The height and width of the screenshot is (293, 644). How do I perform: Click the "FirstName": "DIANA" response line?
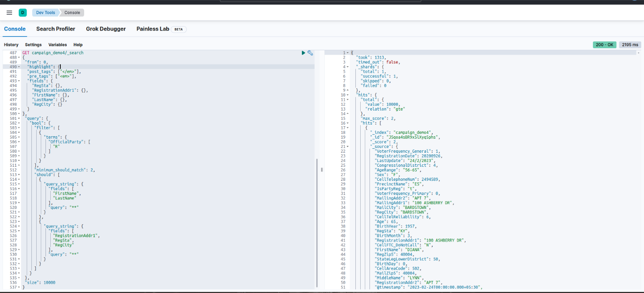click(x=399, y=250)
